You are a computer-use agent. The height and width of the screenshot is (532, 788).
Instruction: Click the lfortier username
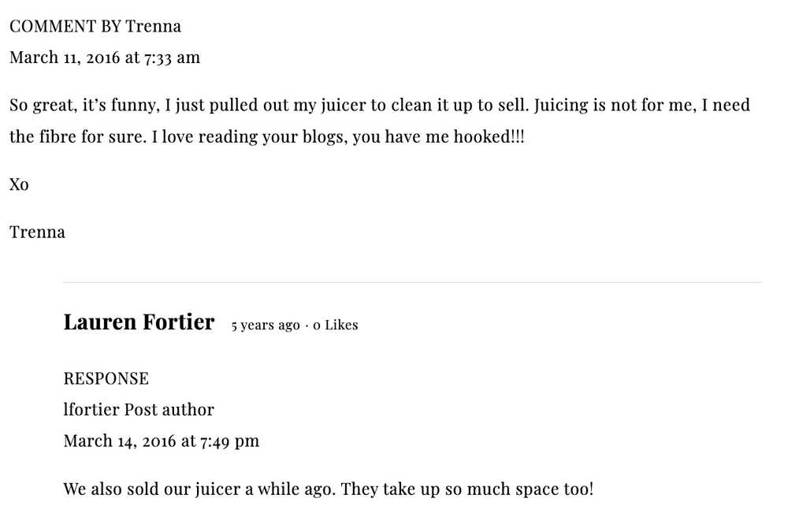tap(91, 410)
